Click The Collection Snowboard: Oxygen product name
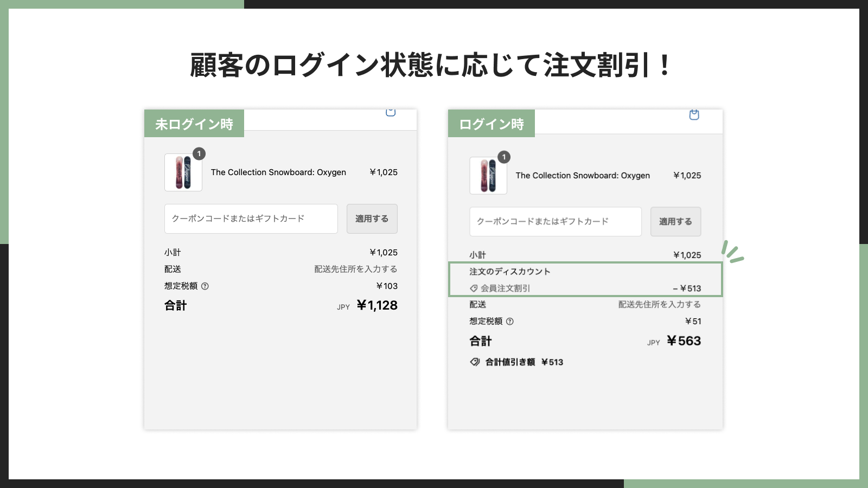 point(279,172)
